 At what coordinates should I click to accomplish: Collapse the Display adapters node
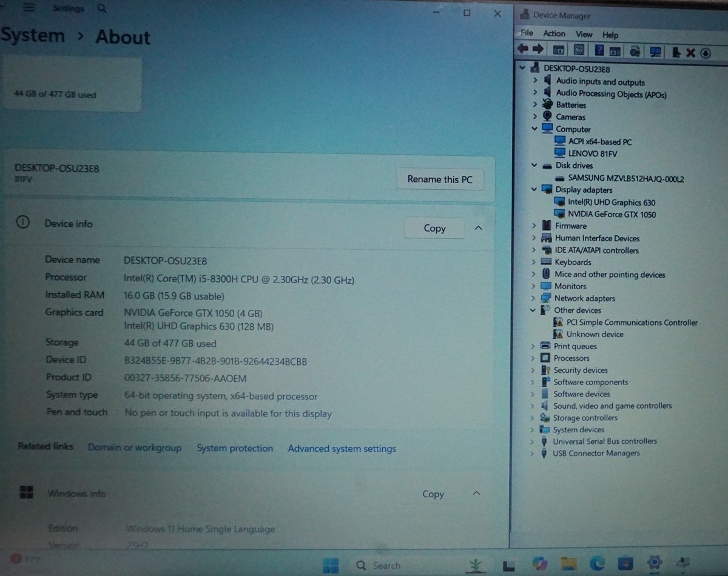(534, 189)
